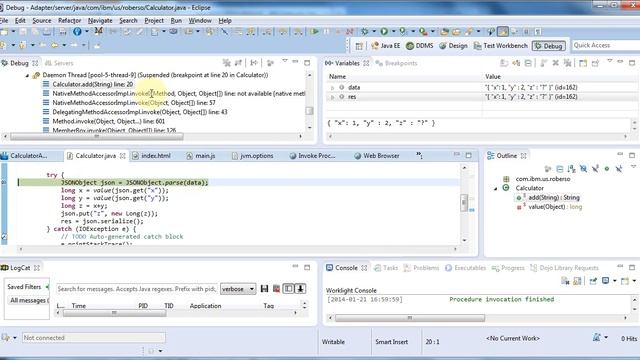Image resolution: width=640 pixels, height=360 pixels.
Task: Click the code editor vertical scrollbar thumb
Action: click(x=464, y=203)
